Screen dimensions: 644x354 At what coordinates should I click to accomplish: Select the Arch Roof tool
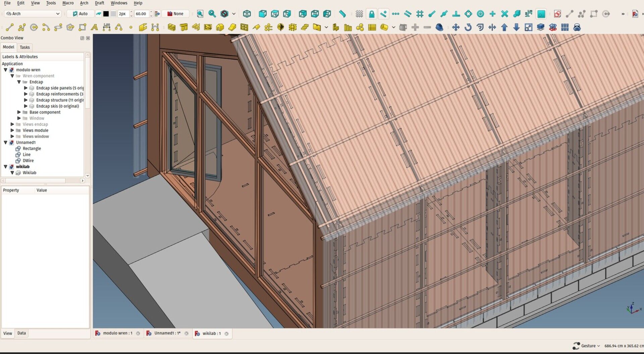pyautogui.click(x=256, y=27)
